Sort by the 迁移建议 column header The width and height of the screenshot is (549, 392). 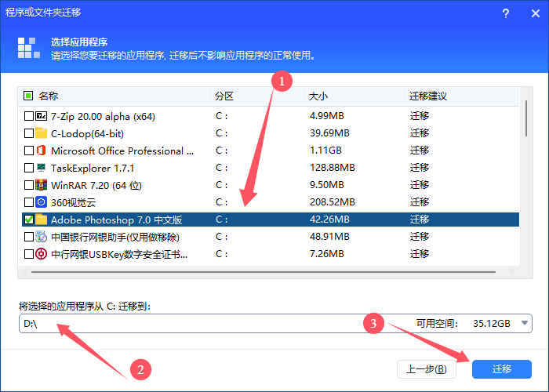click(428, 96)
